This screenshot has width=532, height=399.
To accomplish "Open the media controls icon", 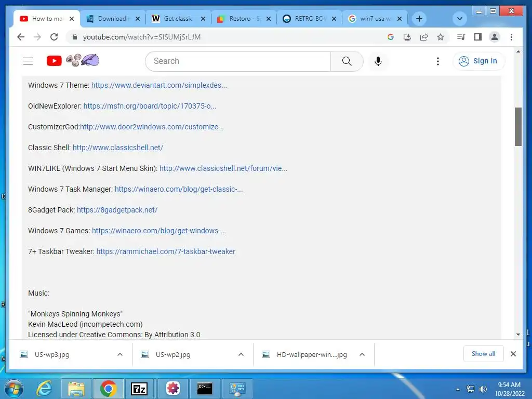I will pos(461,37).
